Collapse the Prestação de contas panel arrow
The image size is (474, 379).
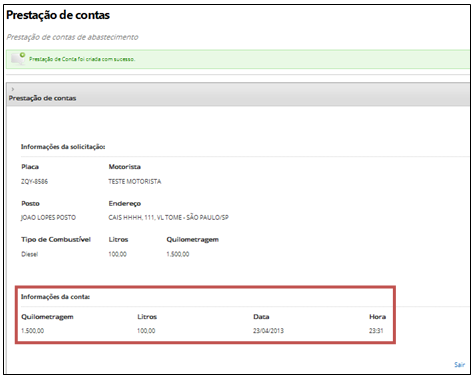[13, 89]
